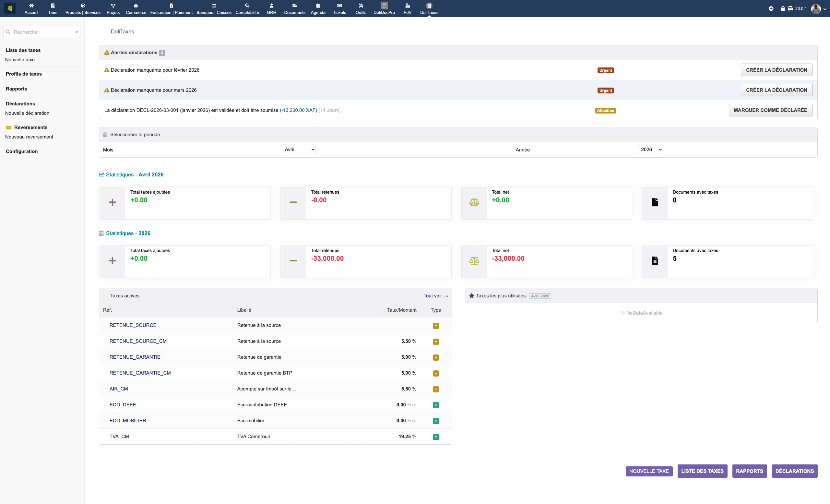
Task: Click Créer la déclaration for février 2026
Action: point(776,70)
